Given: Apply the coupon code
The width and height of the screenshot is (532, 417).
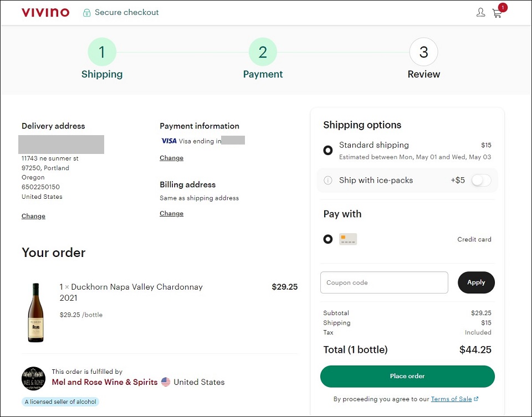Looking at the screenshot, I should (476, 282).
